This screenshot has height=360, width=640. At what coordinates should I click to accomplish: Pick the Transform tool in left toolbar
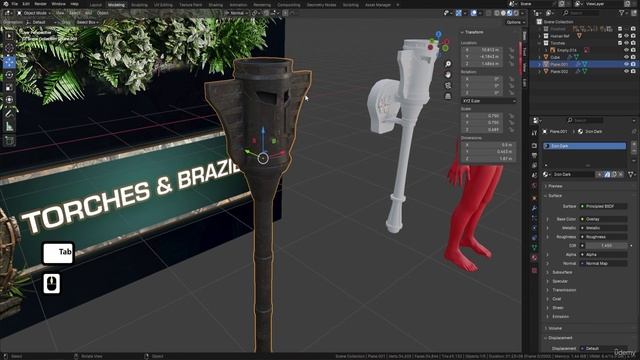9,100
